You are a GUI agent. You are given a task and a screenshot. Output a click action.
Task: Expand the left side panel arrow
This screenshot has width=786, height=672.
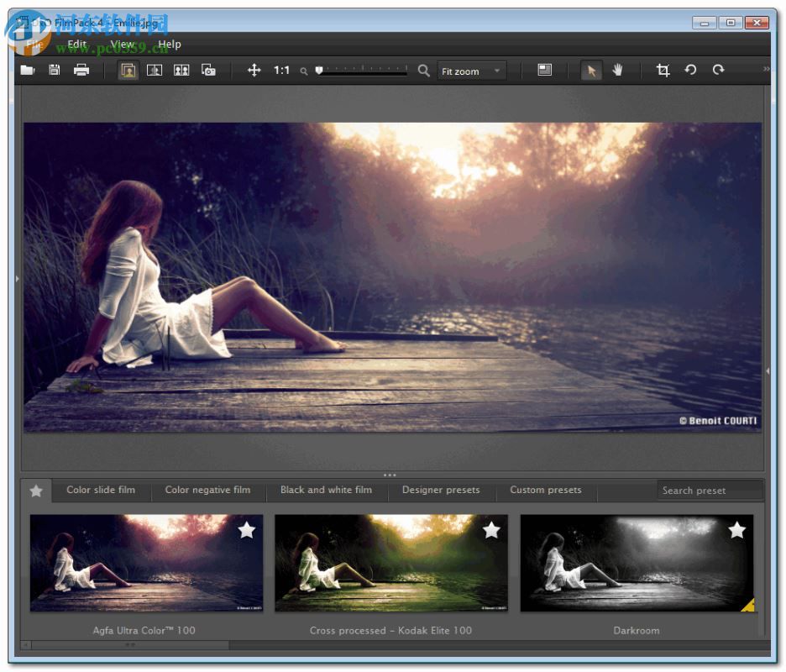pos(18,278)
